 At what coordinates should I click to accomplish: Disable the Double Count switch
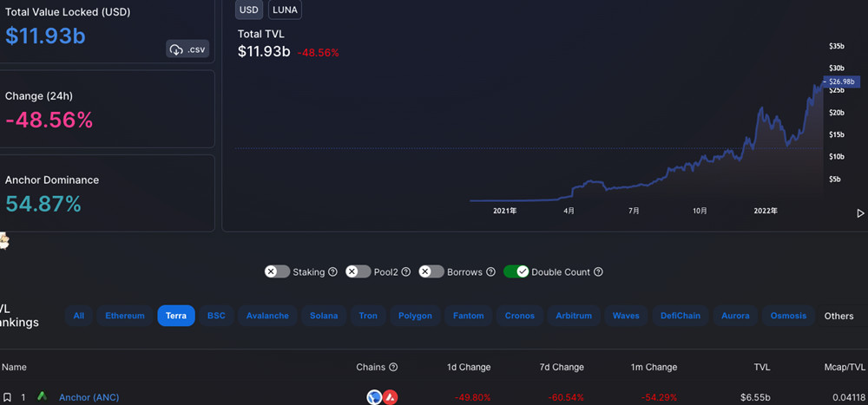coord(516,271)
